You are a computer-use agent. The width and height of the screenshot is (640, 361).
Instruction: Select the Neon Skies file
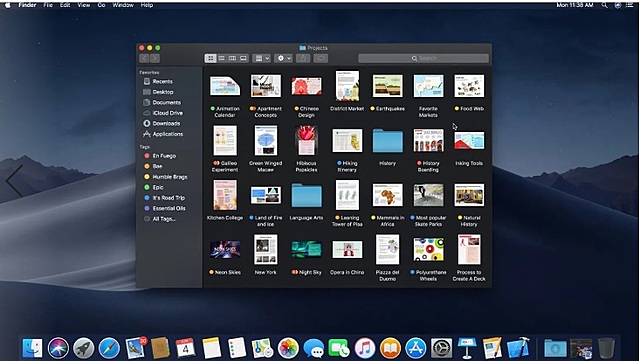pyautogui.click(x=225, y=250)
